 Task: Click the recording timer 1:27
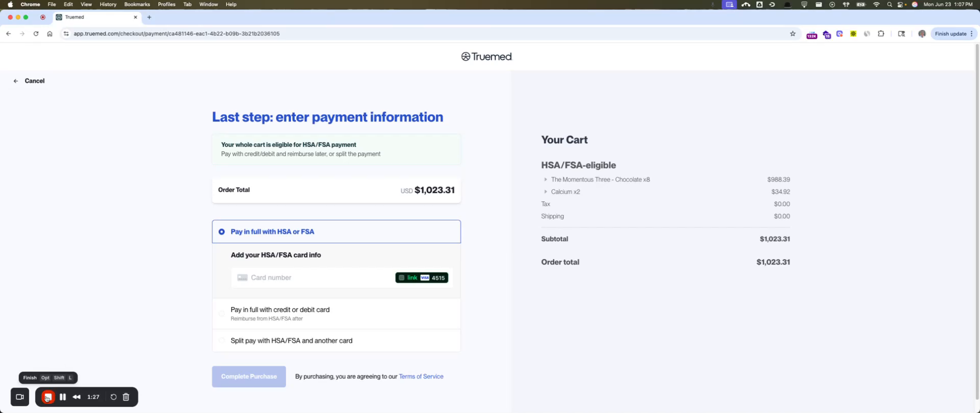tap(93, 397)
